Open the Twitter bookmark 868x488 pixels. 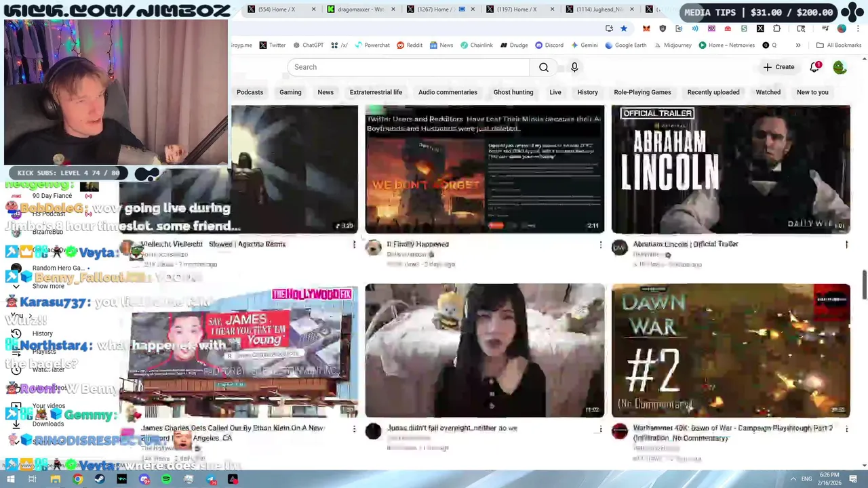(x=273, y=45)
